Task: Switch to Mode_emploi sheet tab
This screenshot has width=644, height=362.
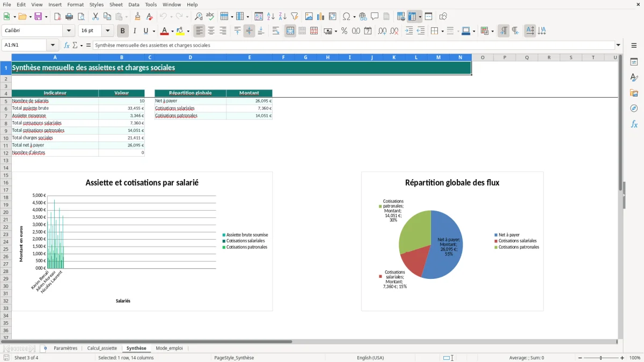Action: [x=169, y=348]
